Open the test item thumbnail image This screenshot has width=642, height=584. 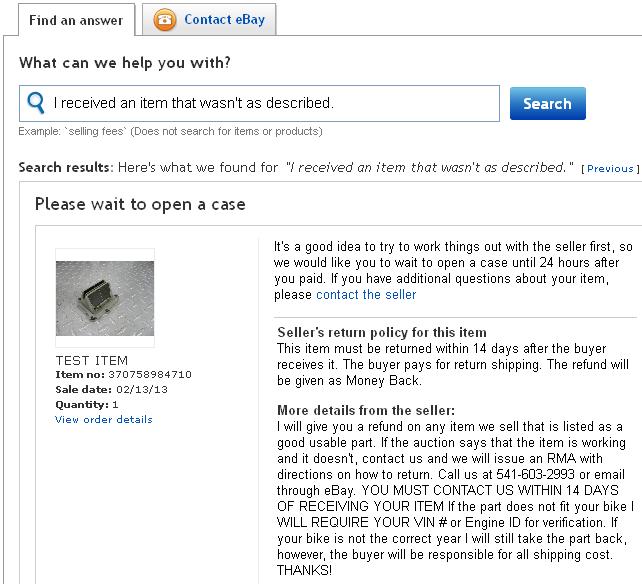105,298
